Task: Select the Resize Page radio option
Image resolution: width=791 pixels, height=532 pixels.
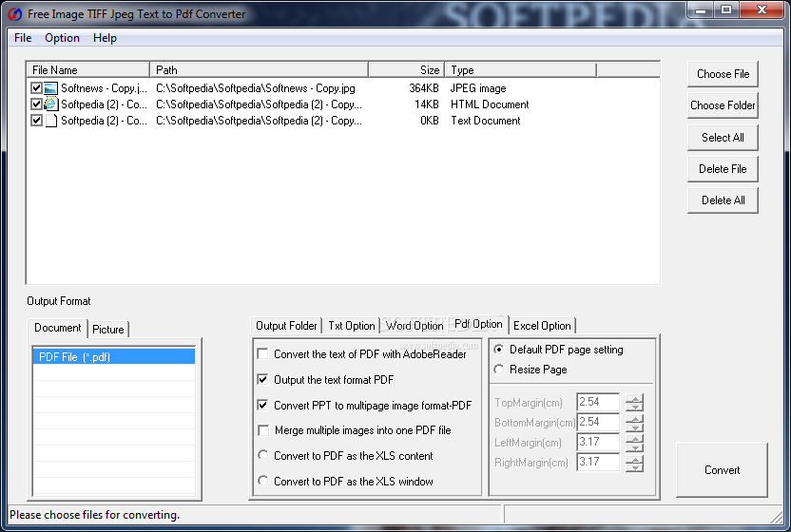Action: coord(499,370)
